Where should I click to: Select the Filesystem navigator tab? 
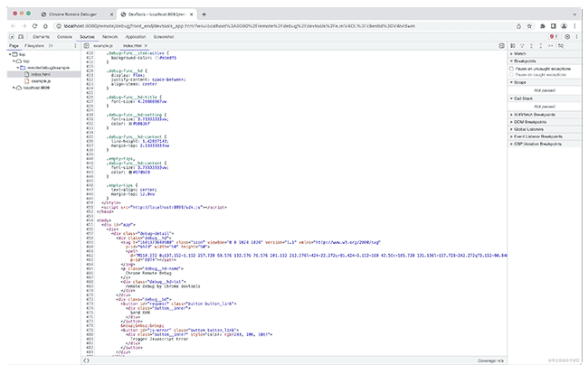pyautogui.click(x=34, y=46)
